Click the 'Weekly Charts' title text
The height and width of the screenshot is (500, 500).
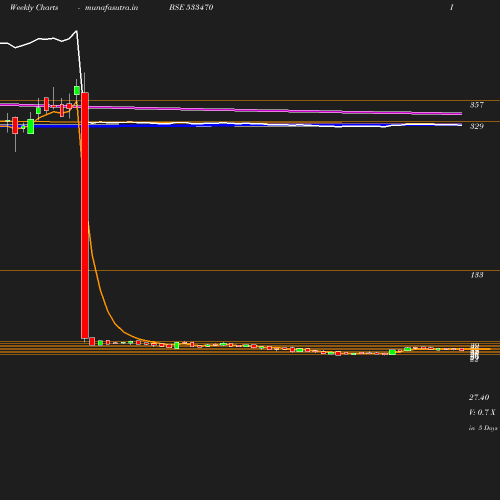click(x=34, y=8)
